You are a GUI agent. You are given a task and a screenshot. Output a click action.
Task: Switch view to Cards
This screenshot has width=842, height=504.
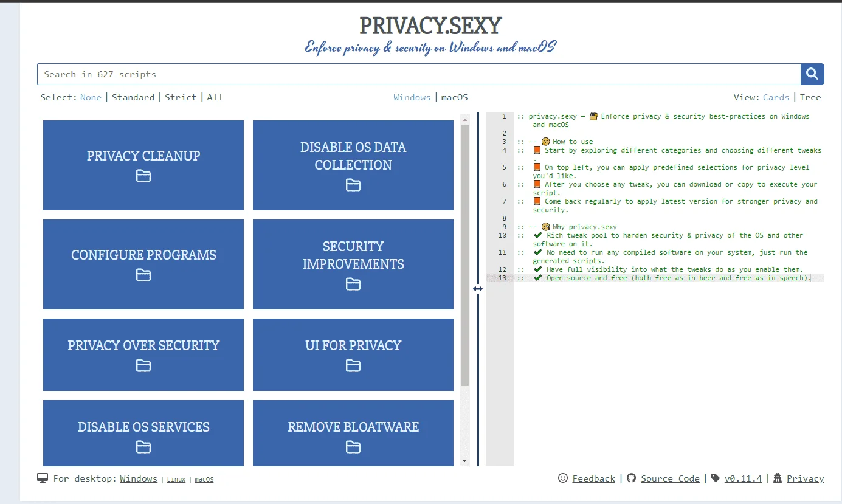tap(776, 97)
